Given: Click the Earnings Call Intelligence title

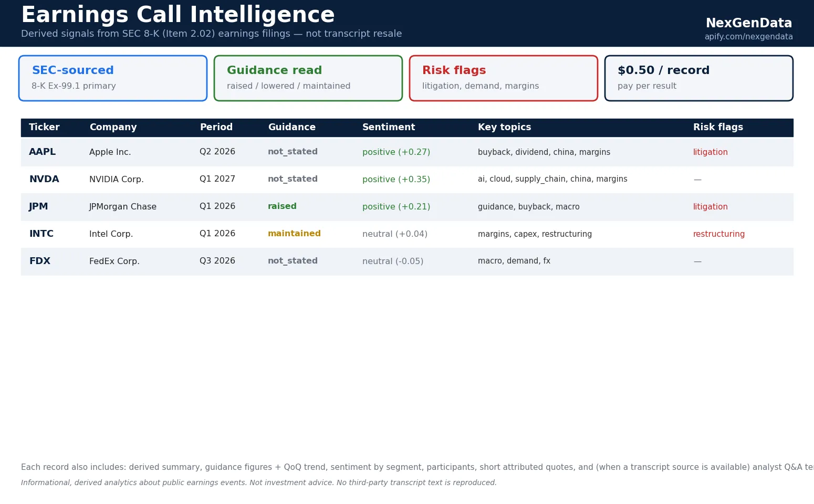Looking at the screenshot, I should click(178, 14).
